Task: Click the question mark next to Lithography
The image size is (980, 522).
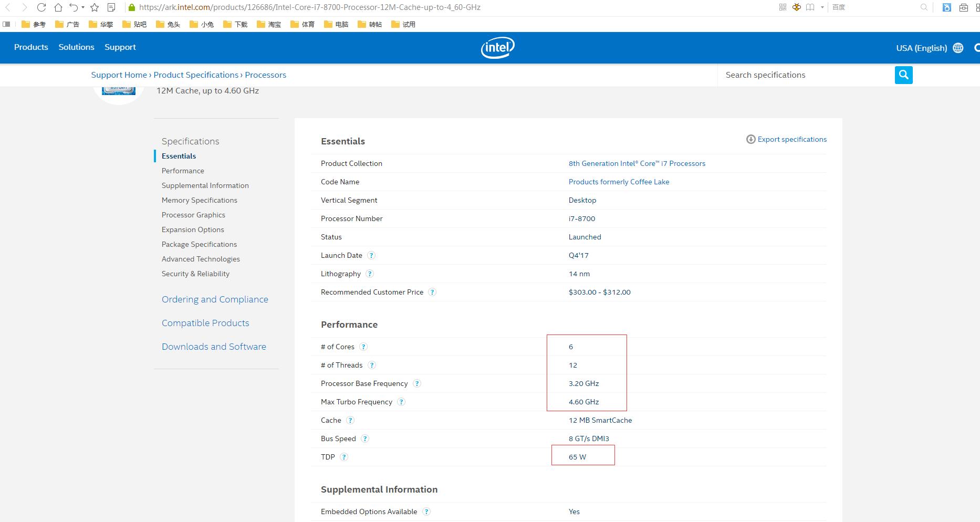Action: pyautogui.click(x=370, y=274)
